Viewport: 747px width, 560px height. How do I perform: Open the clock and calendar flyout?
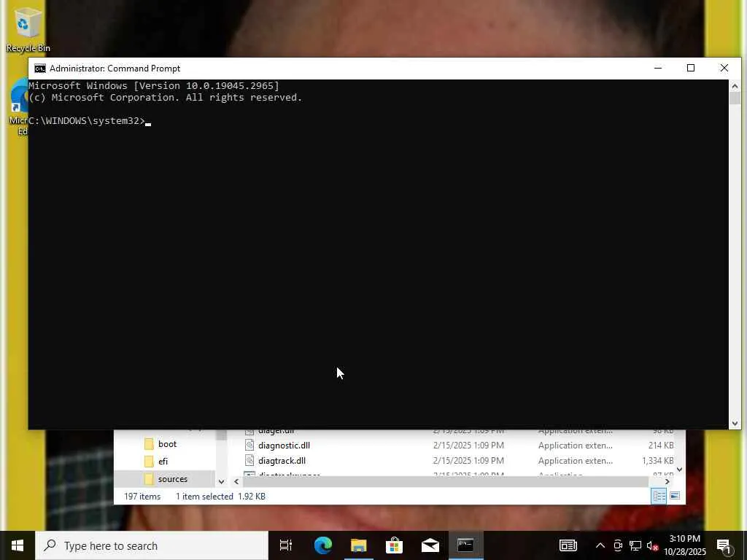[684, 545]
